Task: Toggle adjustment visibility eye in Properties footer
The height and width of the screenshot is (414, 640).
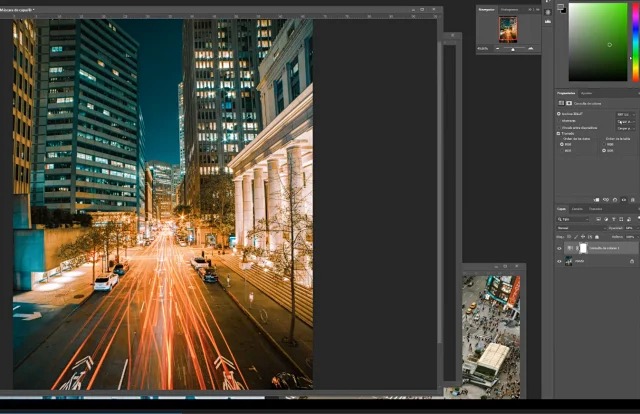Action: pyautogui.click(x=622, y=199)
